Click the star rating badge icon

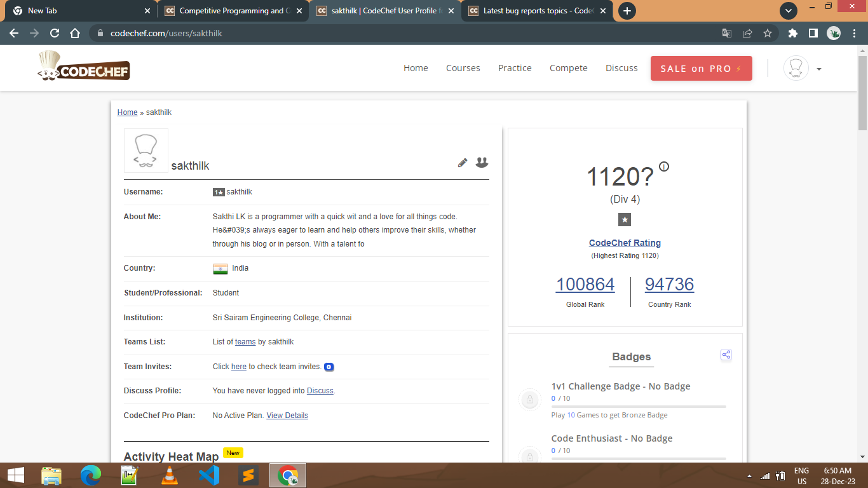(625, 219)
